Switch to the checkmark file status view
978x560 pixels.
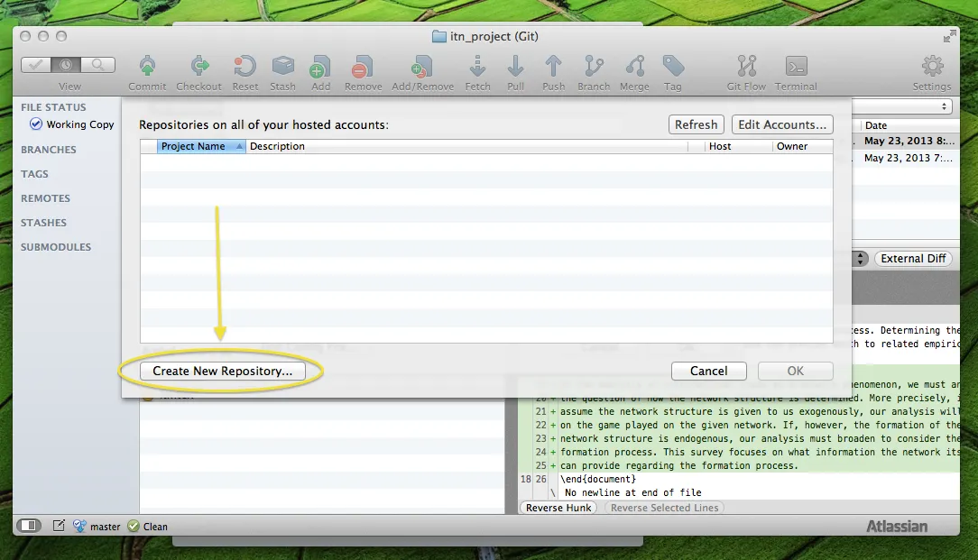[36, 65]
